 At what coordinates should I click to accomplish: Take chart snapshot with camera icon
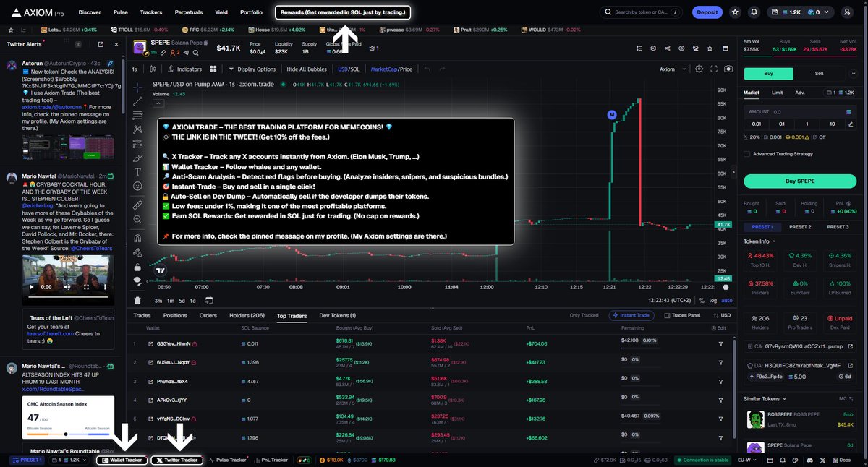coord(728,69)
